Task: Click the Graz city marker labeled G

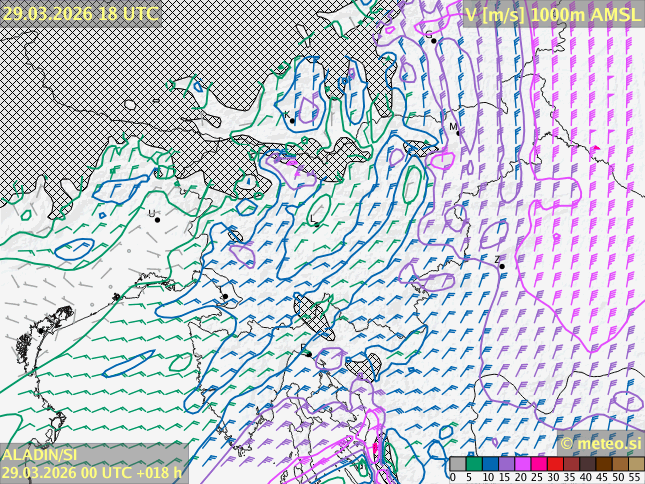Action: [434, 40]
